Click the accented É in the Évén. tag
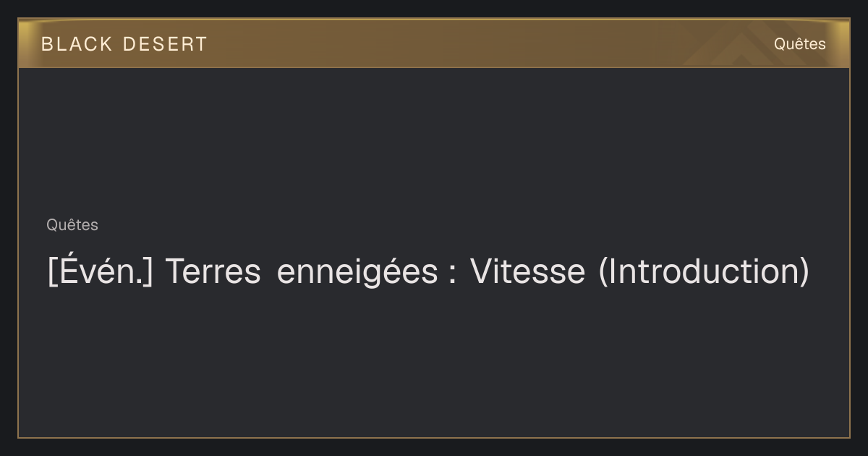The image size is (868, 456). click(66, 269)
